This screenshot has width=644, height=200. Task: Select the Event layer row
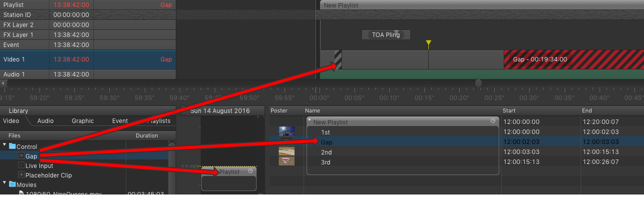[88, 45]
